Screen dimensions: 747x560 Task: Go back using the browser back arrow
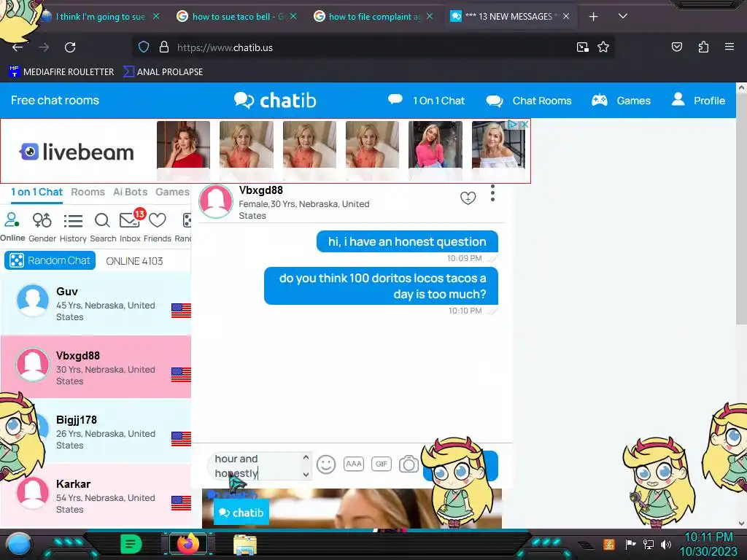coord(18,47)
